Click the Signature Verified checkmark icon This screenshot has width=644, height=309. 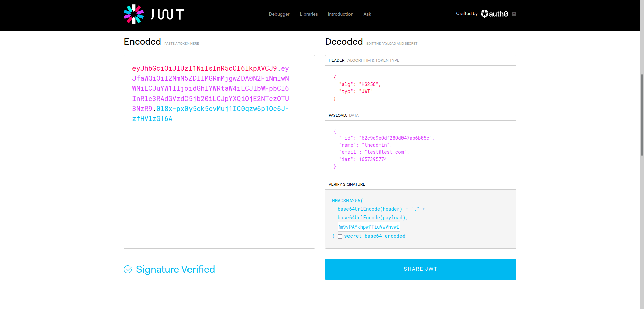[128, 269]
